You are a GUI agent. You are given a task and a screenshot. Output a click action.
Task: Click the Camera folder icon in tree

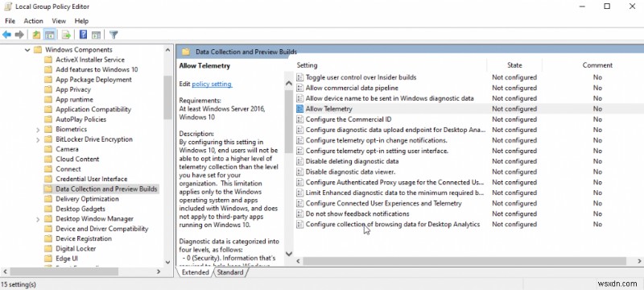(x=48, y=149)
